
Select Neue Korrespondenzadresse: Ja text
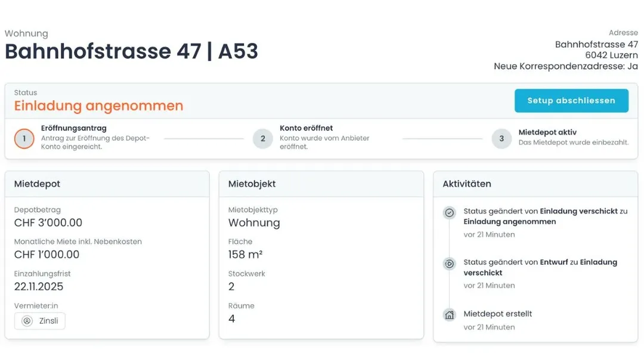click(x=565, y=66)
